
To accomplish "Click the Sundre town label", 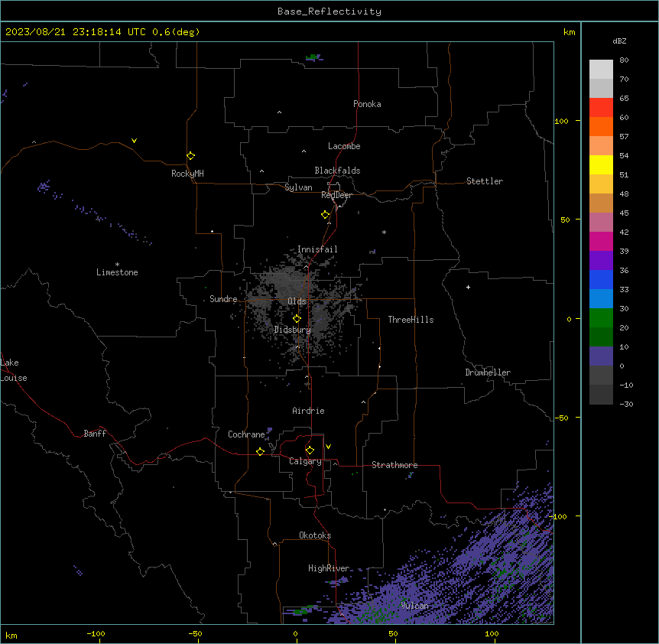I will (223, 299).
